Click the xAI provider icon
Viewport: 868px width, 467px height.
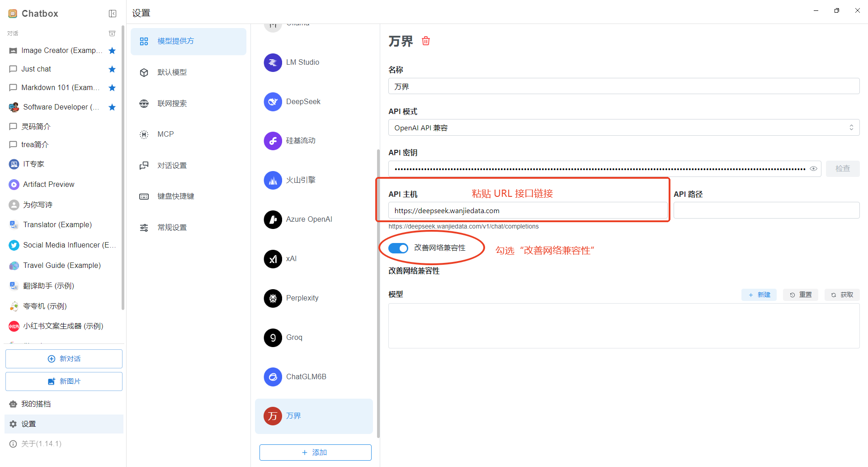273,259
